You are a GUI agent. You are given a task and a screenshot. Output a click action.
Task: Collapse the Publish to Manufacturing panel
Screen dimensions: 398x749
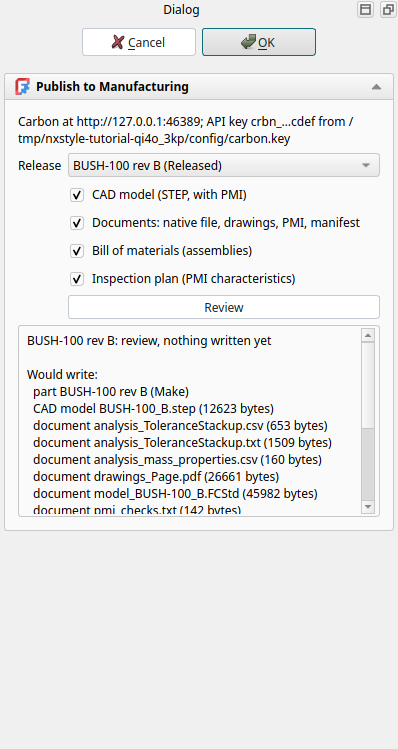click(x=376, y=87)
